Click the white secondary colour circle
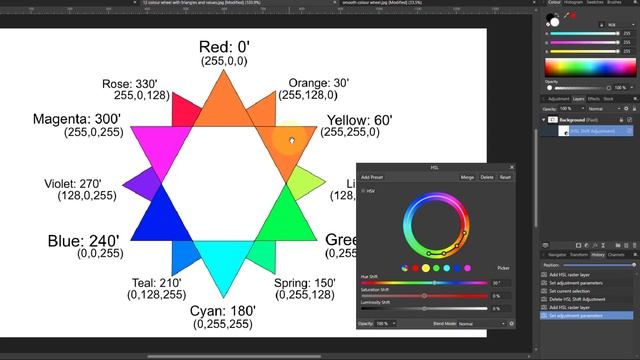Viewport: 640px width, 360px height. tap(555, 22)
